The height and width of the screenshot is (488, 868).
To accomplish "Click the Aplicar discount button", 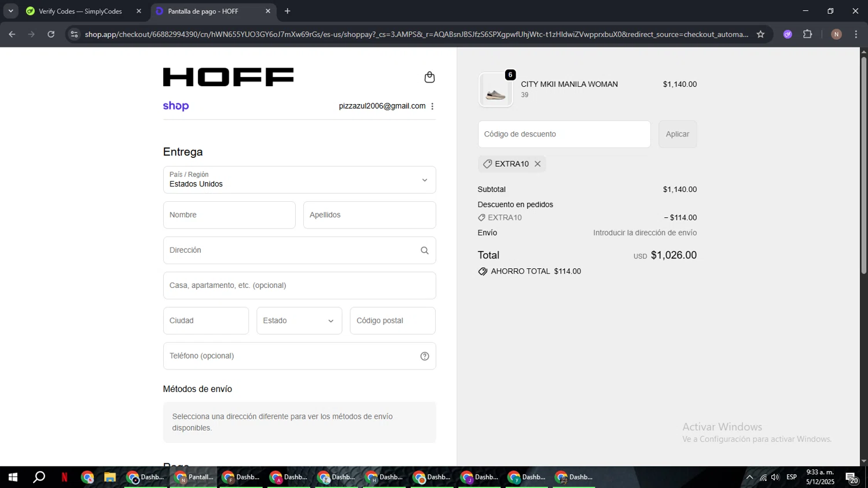I will pos(678,134).
